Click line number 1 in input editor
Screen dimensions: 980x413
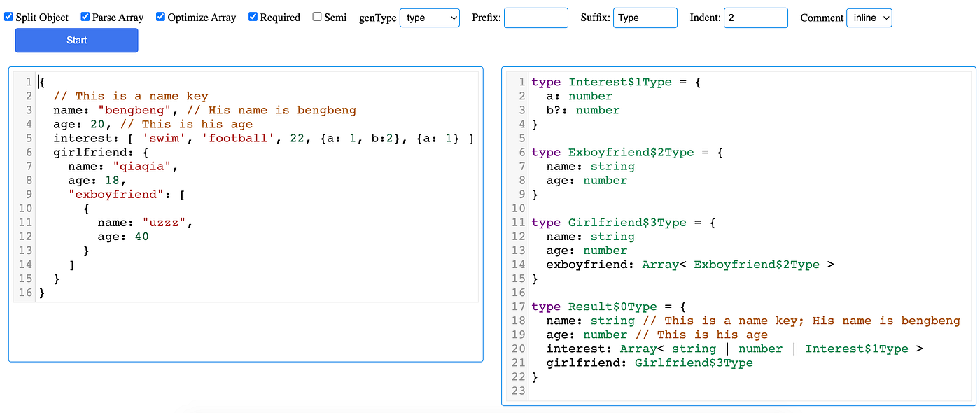coord(29,82)
